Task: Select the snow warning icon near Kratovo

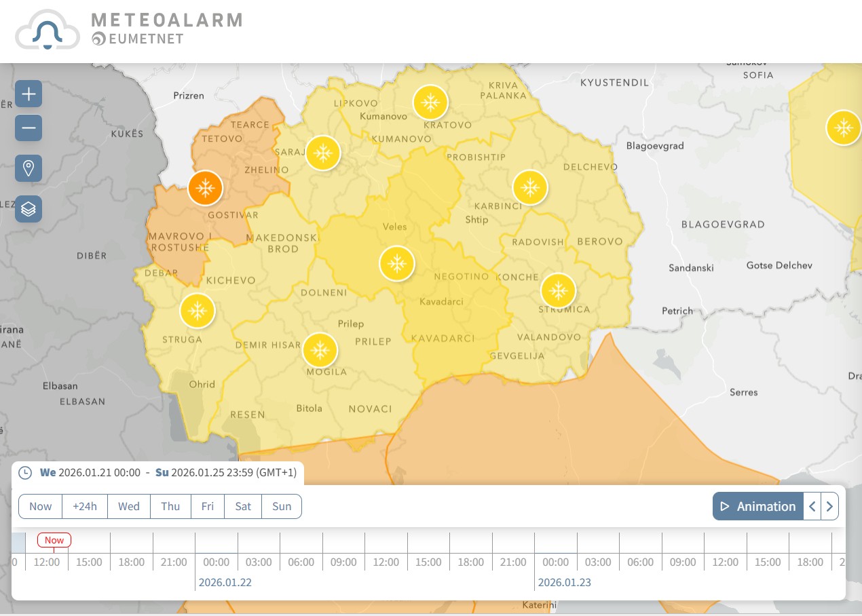Action: (430, 102)
